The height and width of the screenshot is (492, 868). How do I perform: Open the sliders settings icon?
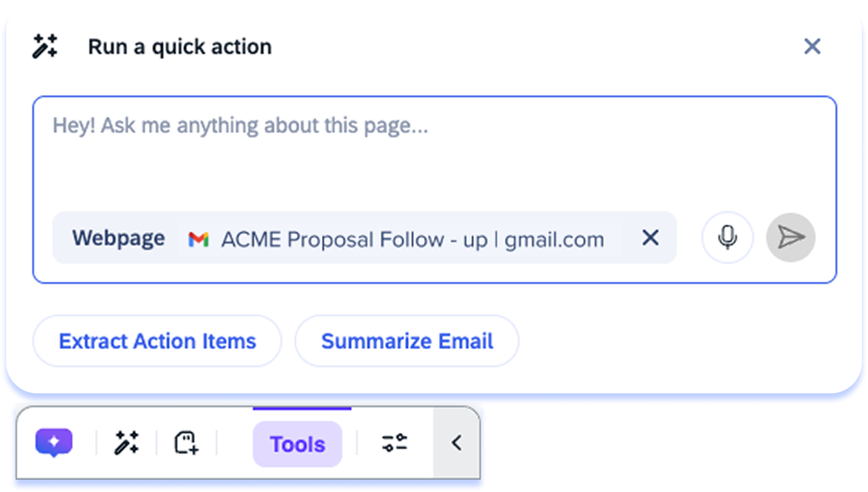click(x=394, y=443)
